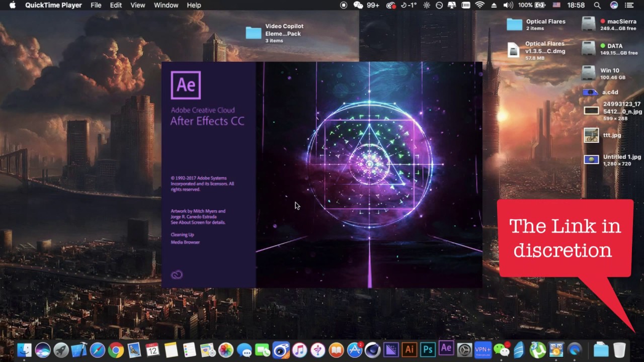This screenshot has height=362, width=644.
Task: Launch Adobe Photoshop from the dock
Action: tap(428, 350)
